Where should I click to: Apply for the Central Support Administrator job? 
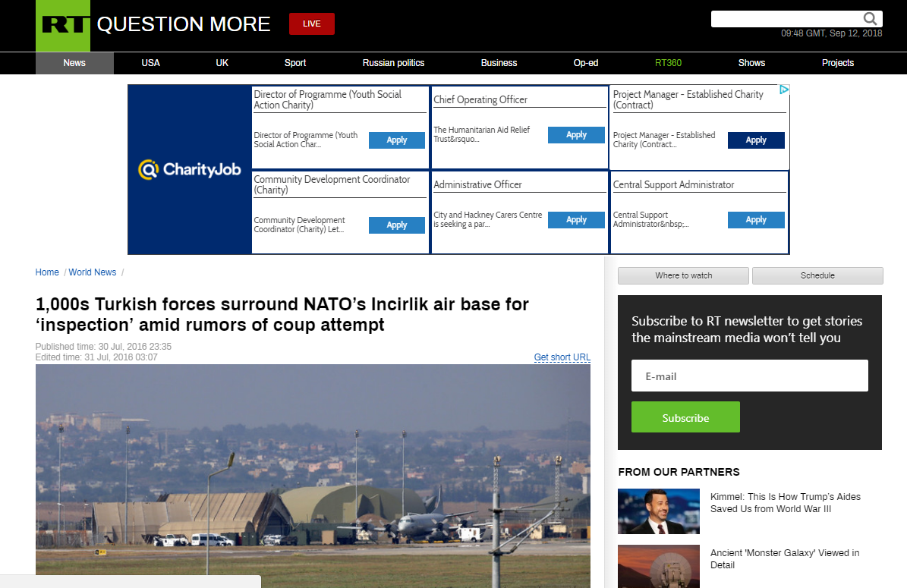pyautogui.click(x=755, y=220)
